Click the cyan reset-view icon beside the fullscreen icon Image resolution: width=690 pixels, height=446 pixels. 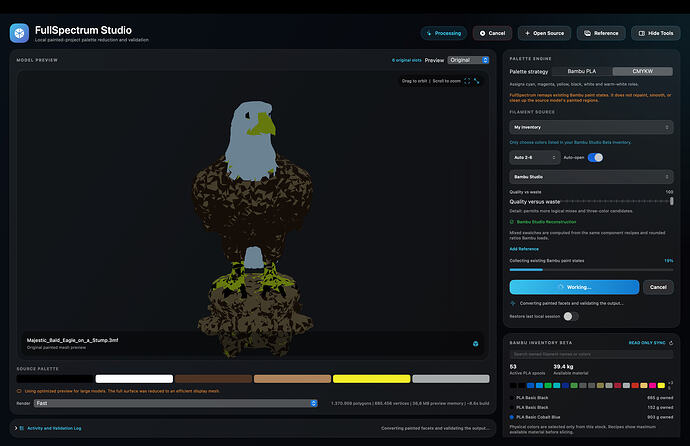pyautogui.click(x=477, y=81)
